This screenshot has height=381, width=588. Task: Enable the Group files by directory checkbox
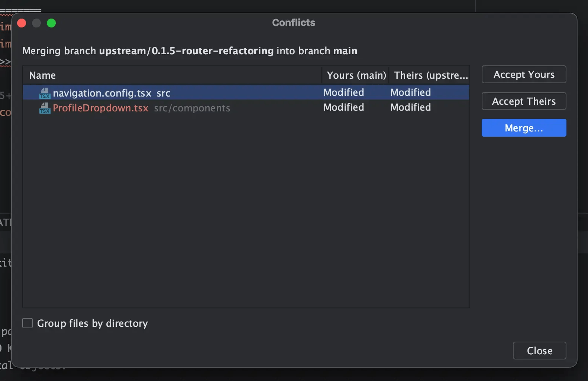28,323
